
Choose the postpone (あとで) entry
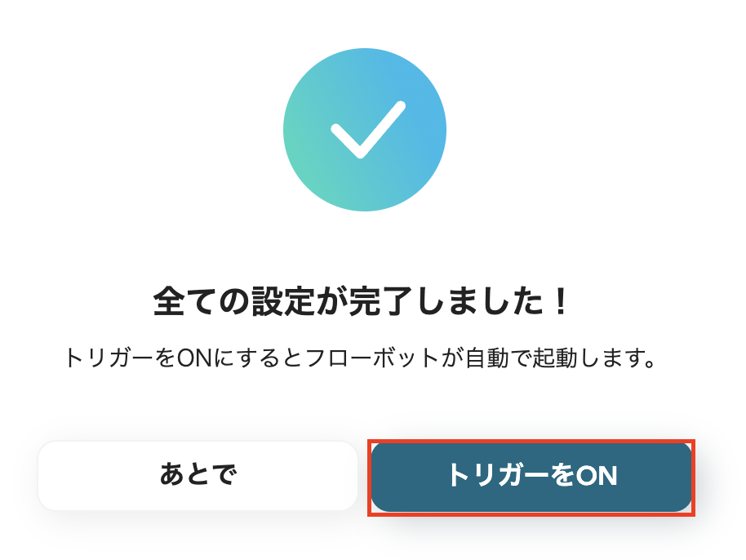(x=198, y=475)
